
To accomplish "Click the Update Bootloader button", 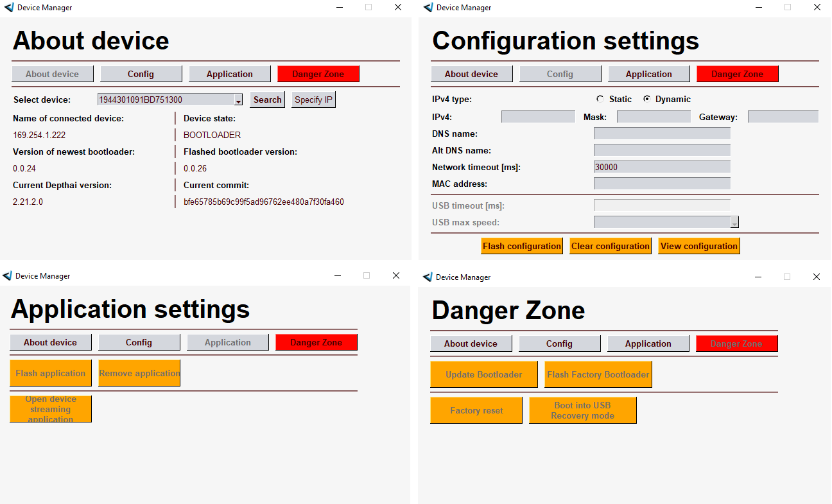I will tap(483, 374).
